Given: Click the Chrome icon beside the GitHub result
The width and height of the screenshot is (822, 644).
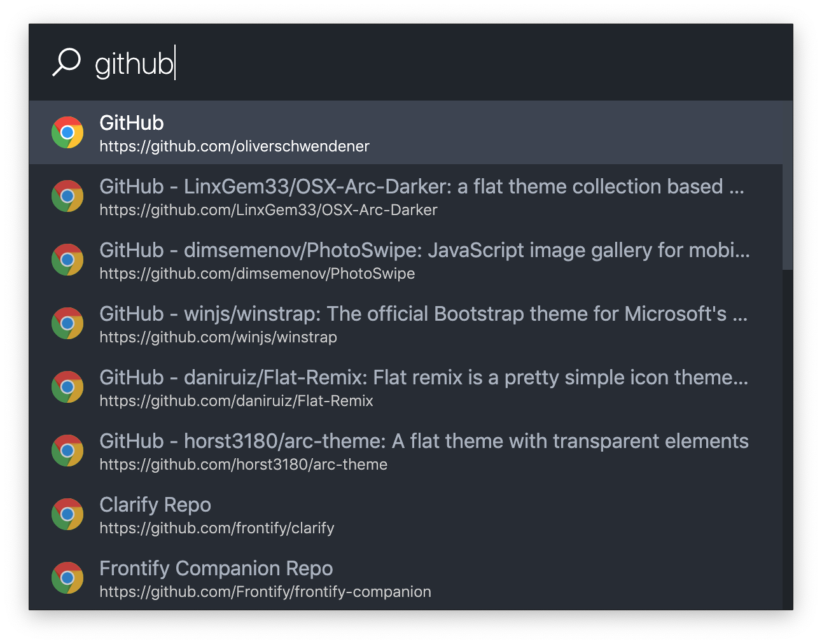Looking at the screenshot, I should [67, 132].
